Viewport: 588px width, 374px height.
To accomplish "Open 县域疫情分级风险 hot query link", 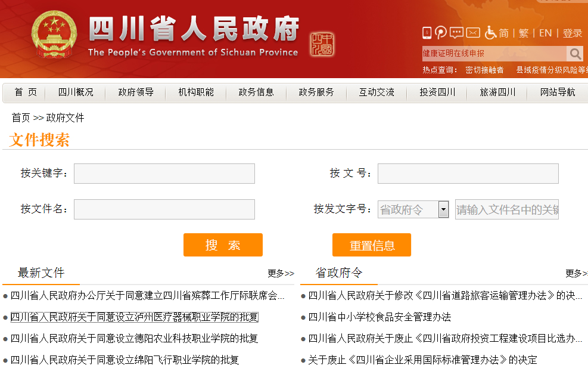I will coord(552,70).
